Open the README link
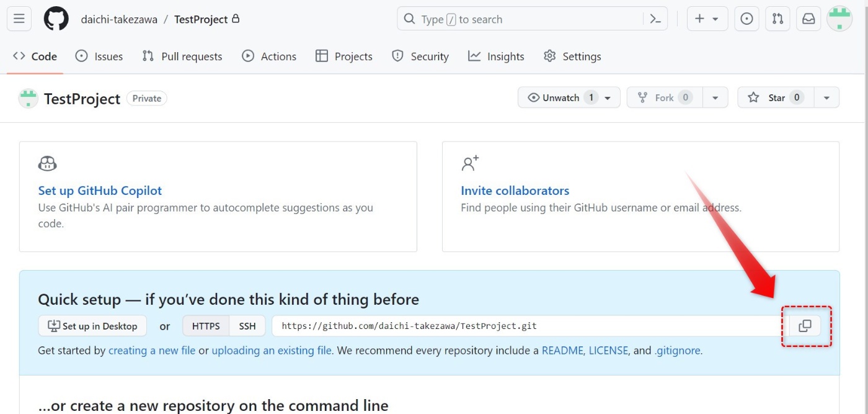 [x=562, y=350]
